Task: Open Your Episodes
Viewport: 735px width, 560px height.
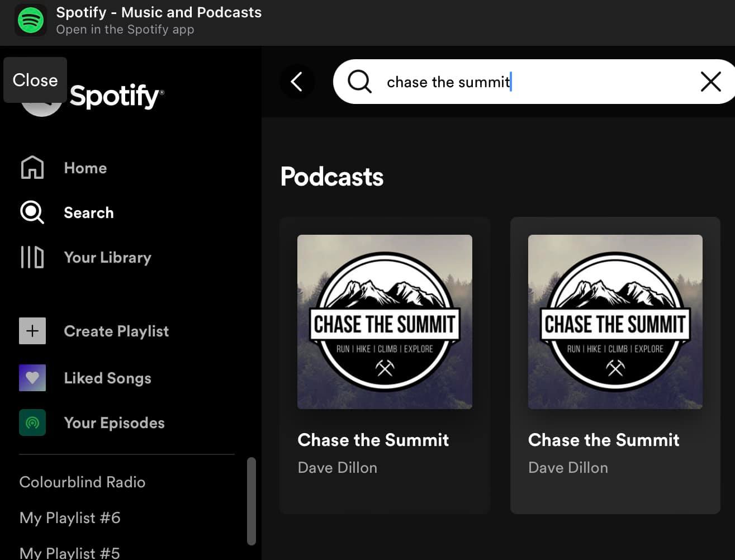Action: (x=115, y=423)
